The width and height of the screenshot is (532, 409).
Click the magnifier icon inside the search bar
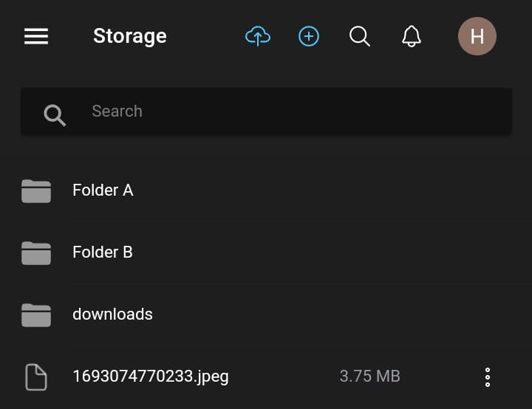pyautogui.click(x=55, y=114)
